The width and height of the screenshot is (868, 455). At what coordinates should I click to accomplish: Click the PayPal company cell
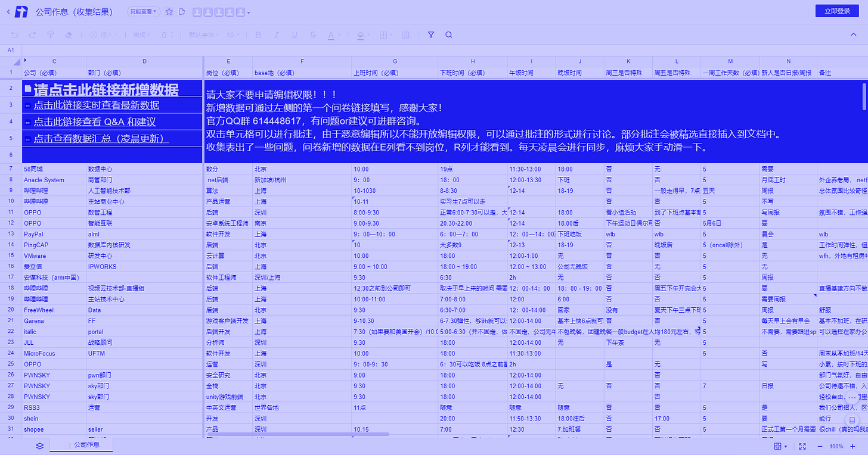coord(54,234)
